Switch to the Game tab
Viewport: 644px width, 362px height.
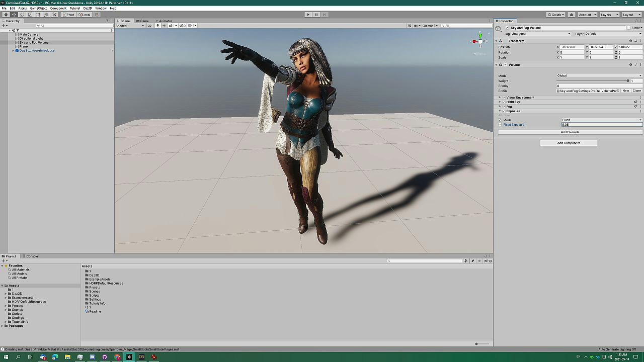tap(142, 21)
